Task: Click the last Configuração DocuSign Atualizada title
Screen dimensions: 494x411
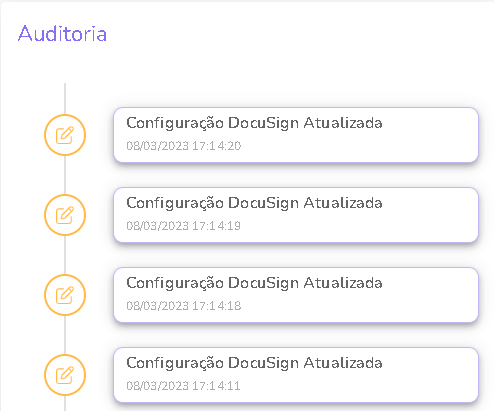Action: [x=254, y=364]
